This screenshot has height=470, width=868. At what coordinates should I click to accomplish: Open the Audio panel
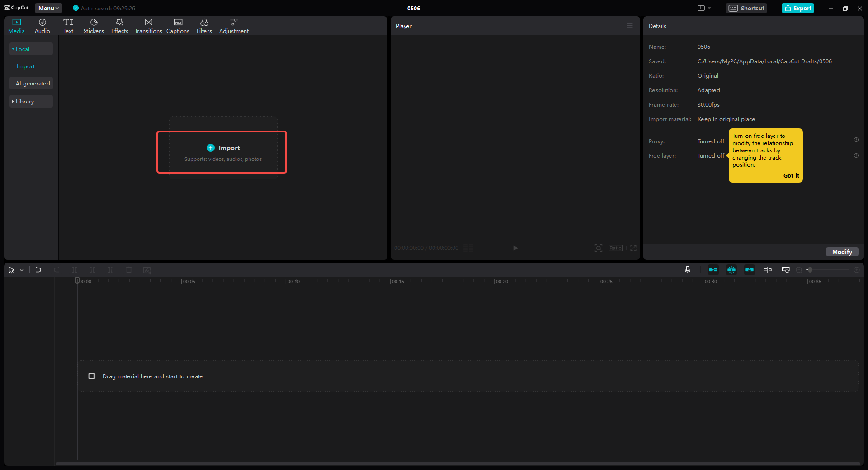click(x=42, y=25)
